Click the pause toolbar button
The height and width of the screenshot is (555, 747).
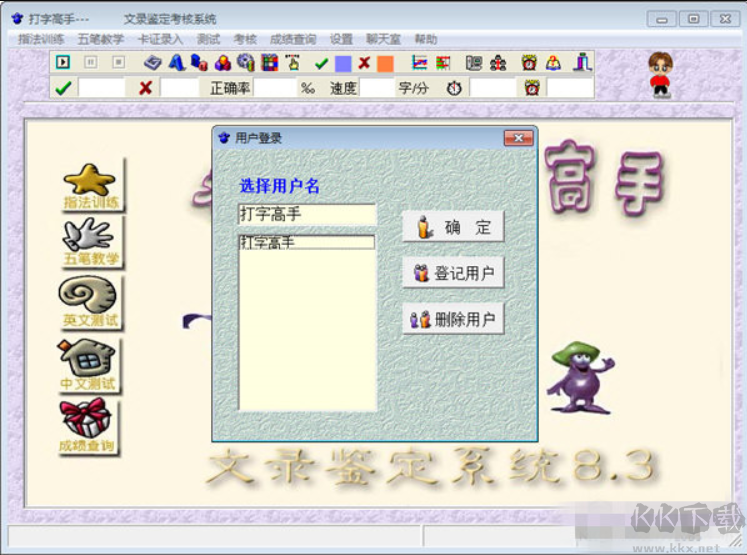coord(91,62)
